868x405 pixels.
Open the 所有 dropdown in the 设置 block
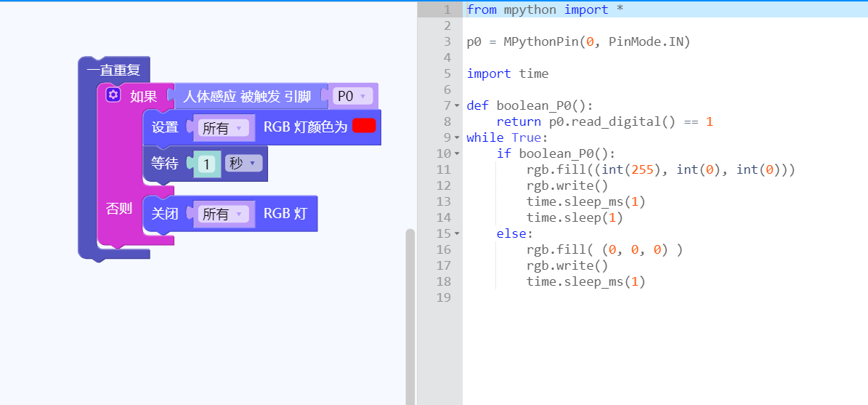[223, 128]
